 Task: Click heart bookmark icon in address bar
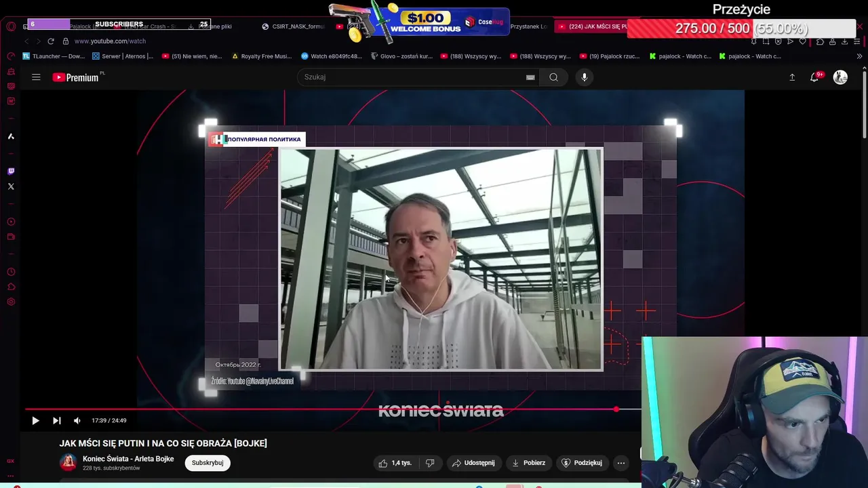[803, 41]
